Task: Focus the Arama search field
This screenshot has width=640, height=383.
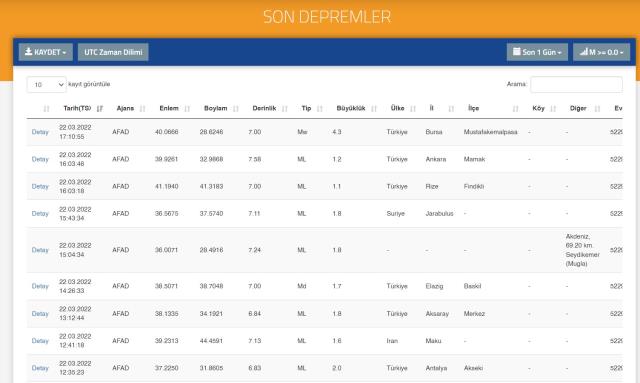Action: click(576, 85)
